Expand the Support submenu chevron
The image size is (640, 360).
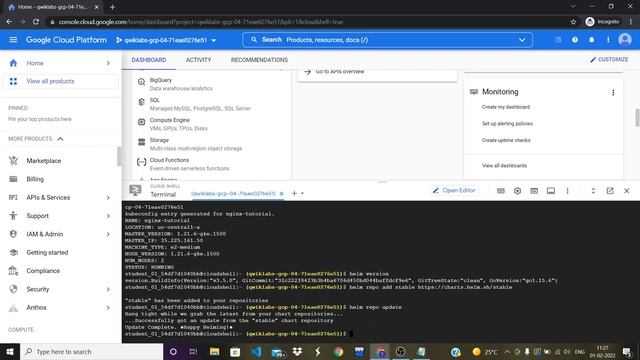pos(108,216)
